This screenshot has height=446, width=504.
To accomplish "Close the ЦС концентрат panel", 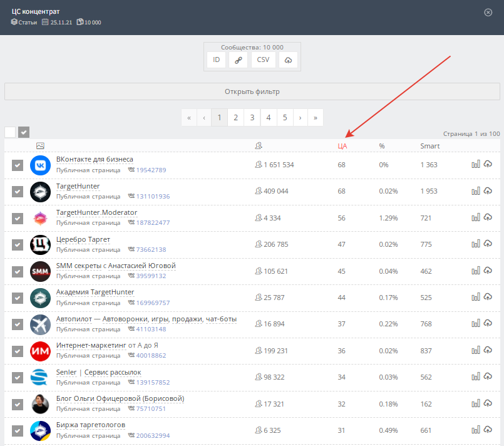I will pyautogui.click(x=488, y=13).
